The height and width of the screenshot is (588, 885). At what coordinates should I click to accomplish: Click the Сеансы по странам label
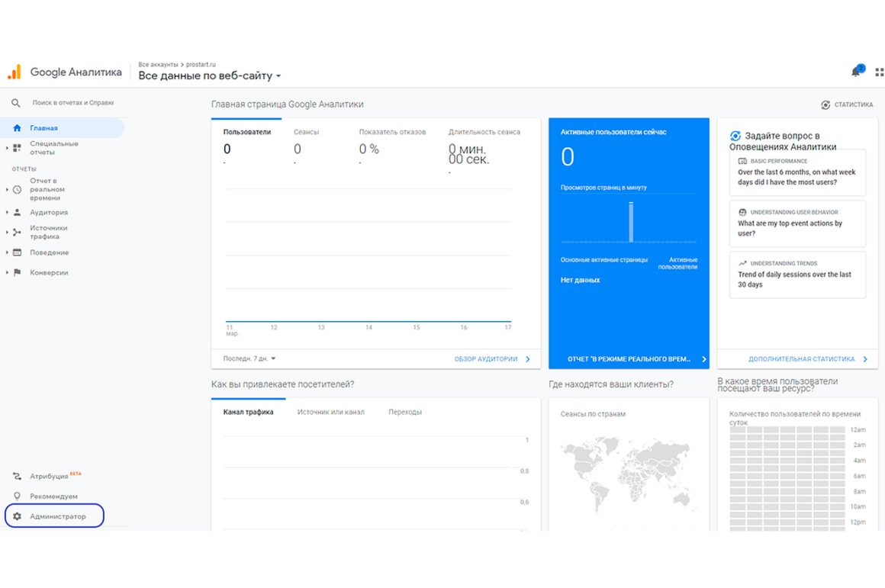(x=593, y=414)
